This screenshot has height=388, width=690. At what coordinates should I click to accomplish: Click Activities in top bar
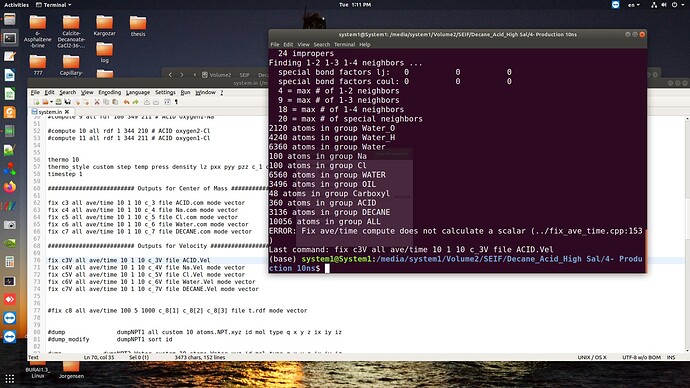pos(16,5)
